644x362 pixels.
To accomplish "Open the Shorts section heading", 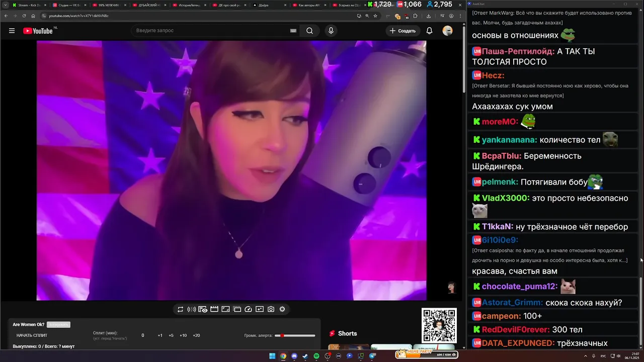I will [343, 333].
